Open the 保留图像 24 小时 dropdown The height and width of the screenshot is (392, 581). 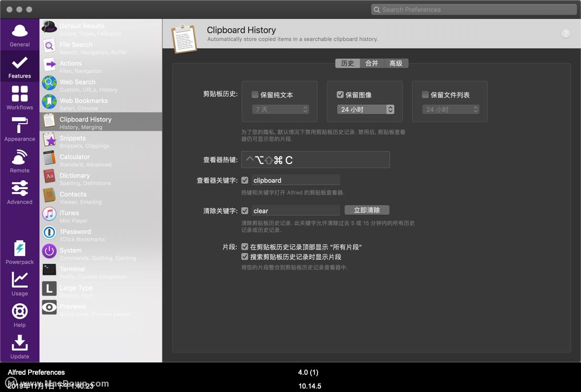(366, 110)
